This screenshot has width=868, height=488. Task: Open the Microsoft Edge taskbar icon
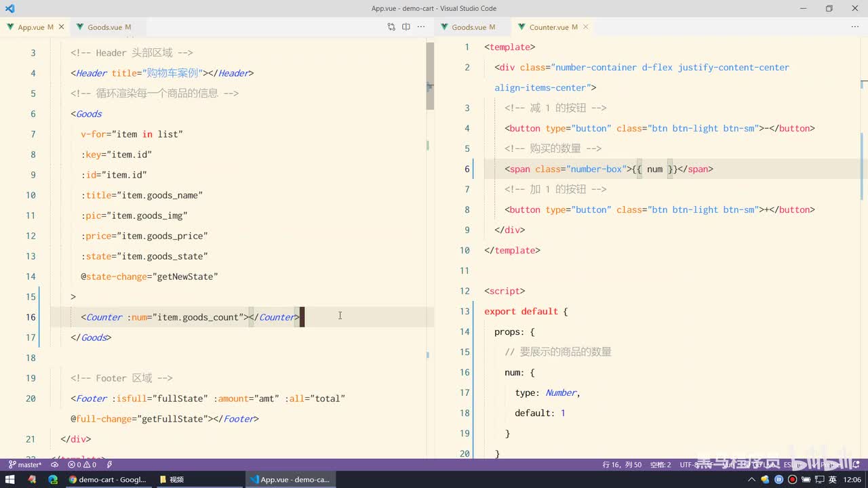53,479
